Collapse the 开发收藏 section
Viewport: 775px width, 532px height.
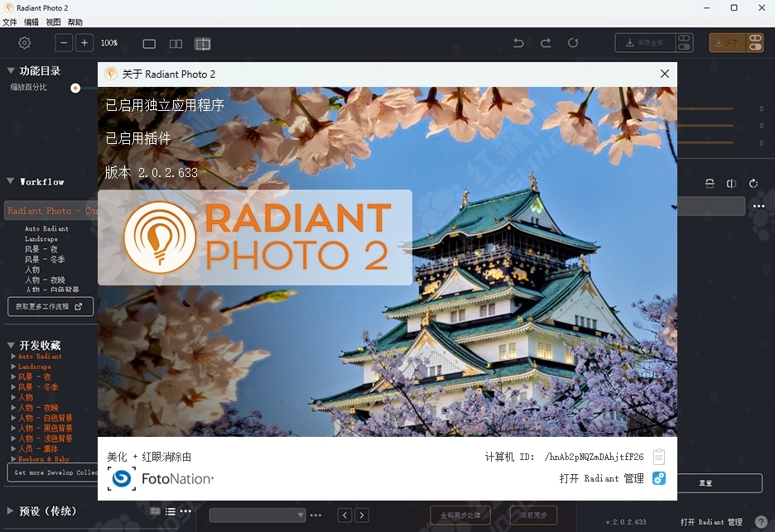(11, 345)
